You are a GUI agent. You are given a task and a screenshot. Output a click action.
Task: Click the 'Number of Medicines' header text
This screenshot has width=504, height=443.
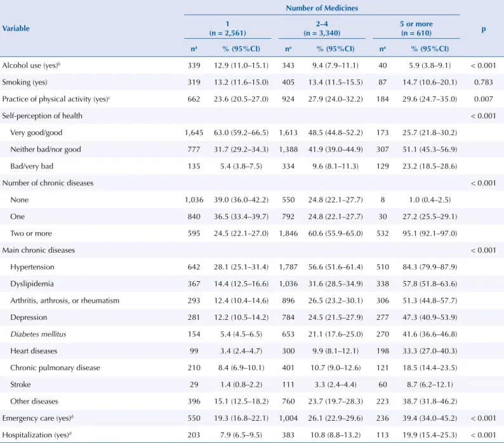click(x=322, y=8)
